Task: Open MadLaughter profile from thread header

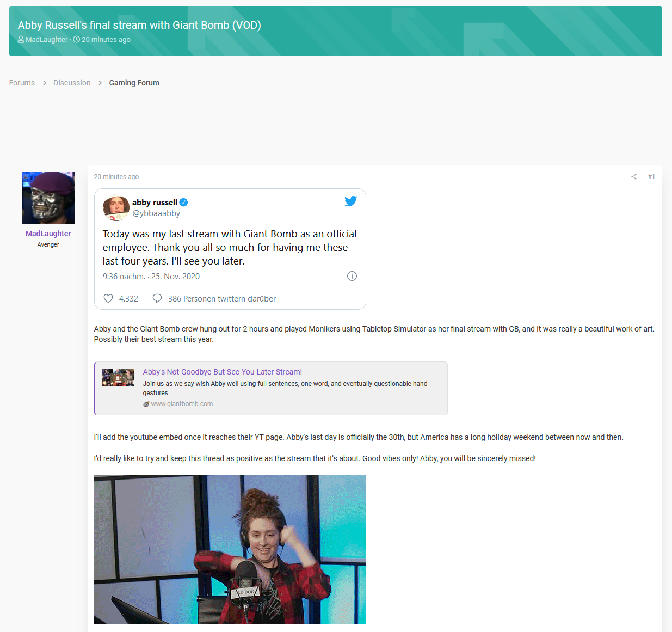Action: click(x=47, y=39)
